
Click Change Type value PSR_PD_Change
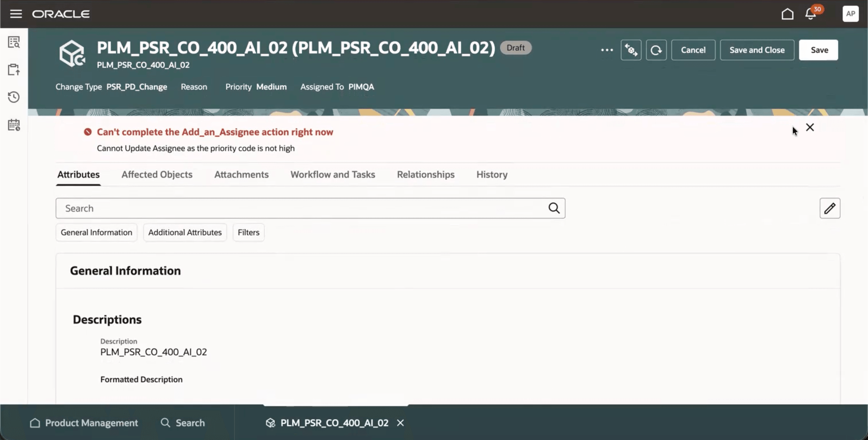point(137,87)
